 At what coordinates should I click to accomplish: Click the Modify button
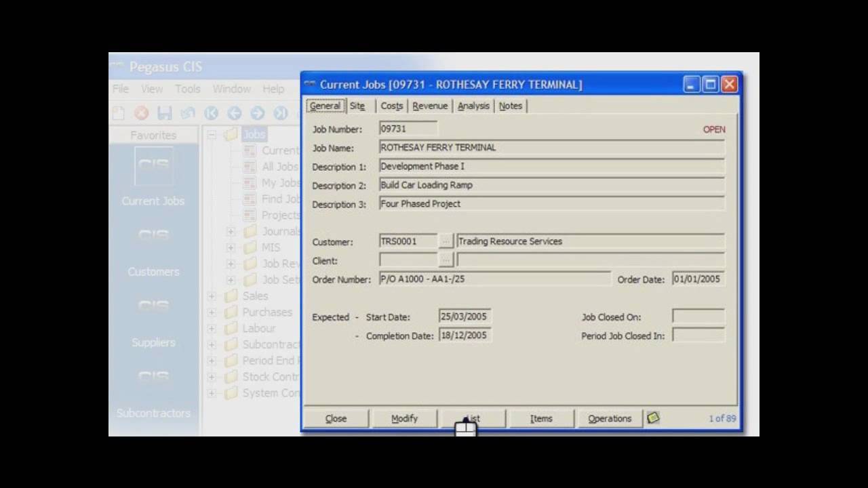(x=404, y=418)
